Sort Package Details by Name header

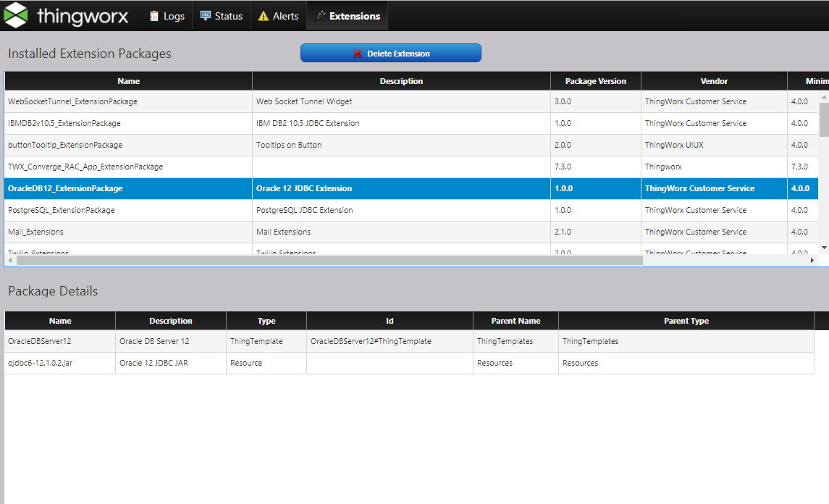(x=60, y=321)
